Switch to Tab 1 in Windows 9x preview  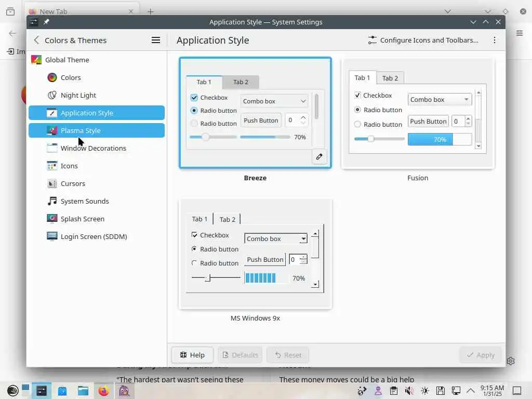pyautogui.click(x=199, y=219)
